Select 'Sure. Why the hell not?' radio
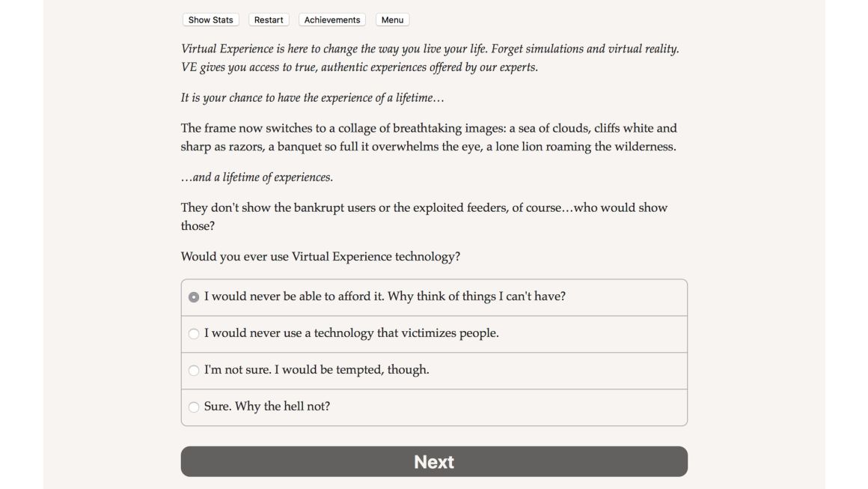This screenshot has width=868, height=489. 194,407
